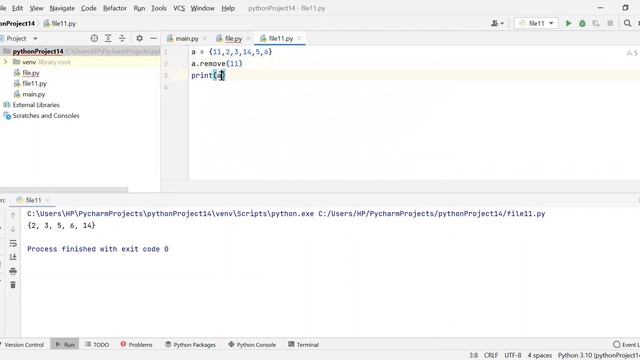Open the VCS menu

coord(179,8)
